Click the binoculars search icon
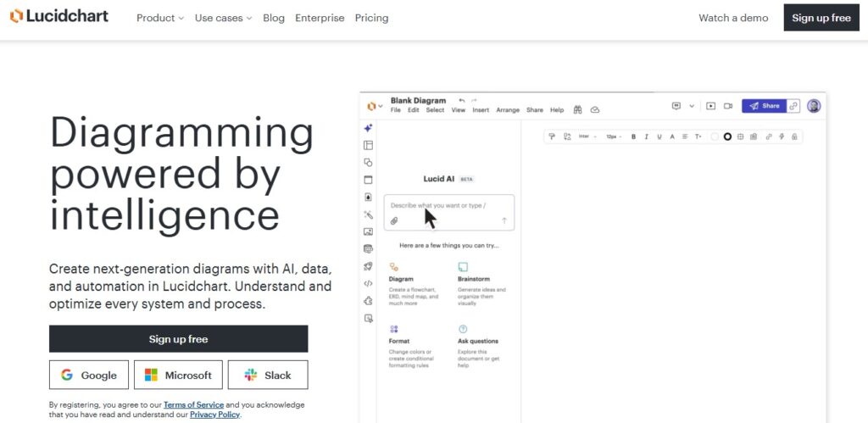Image resolution: width=868 pixels, height=423 pixels. click(x=577, y=109)
